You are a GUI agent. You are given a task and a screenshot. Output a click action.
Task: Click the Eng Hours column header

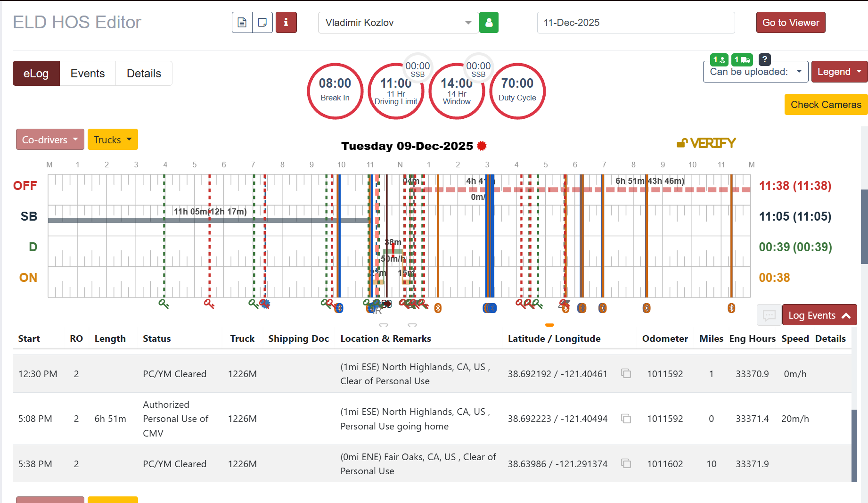(x=753, y=338)
